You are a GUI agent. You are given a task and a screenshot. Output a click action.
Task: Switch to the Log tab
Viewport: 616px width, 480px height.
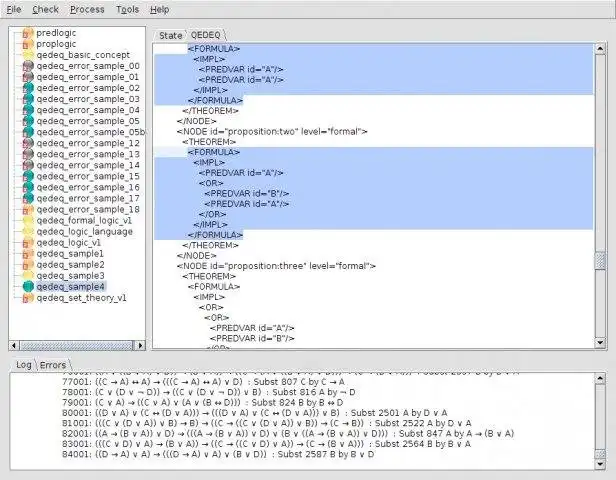[x=24, y=365]
